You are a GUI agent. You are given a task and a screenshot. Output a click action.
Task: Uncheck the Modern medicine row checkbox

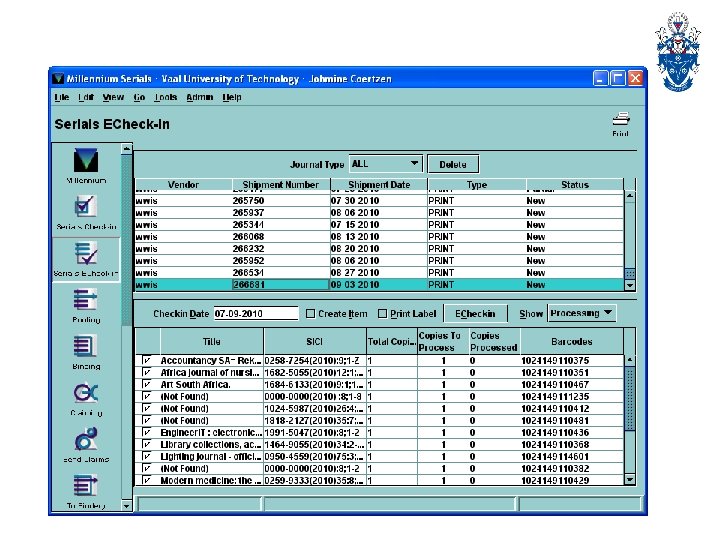(x=146, y=480)
